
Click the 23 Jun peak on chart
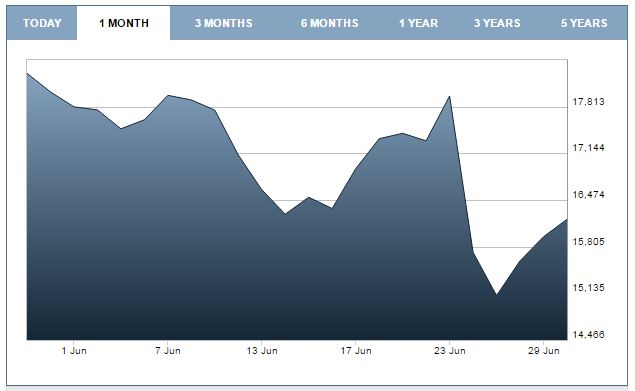pyautogui.click(x=449, y=96)
